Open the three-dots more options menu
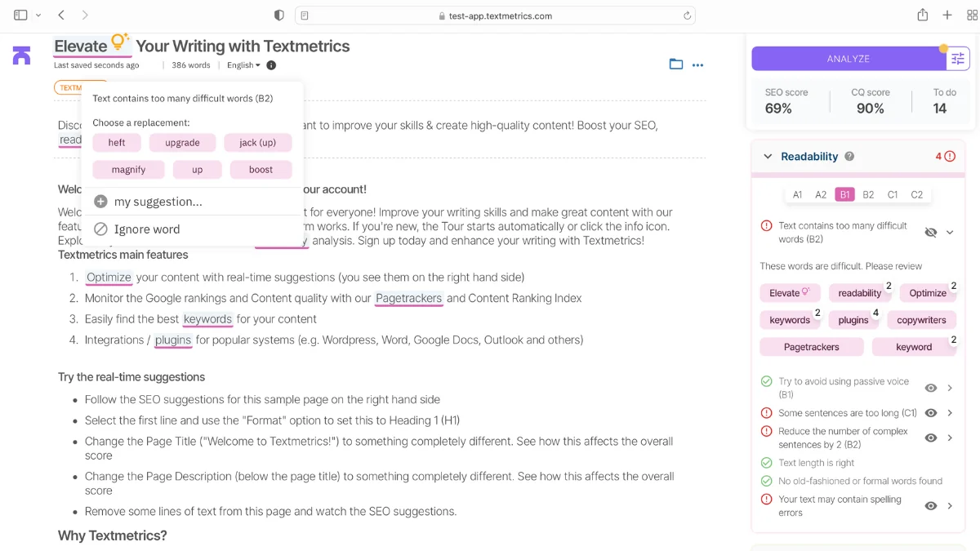Viewport: 980px width, 551px height. [x=697, y=65]
